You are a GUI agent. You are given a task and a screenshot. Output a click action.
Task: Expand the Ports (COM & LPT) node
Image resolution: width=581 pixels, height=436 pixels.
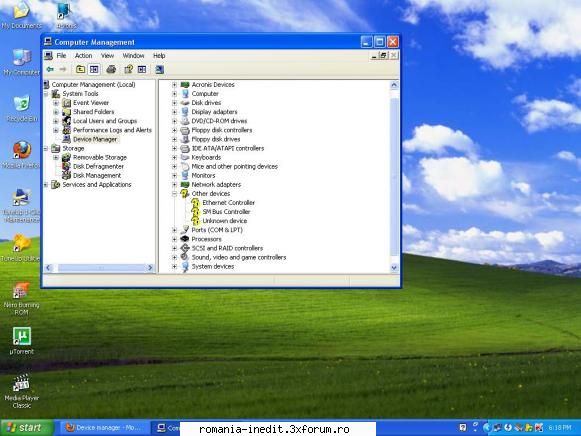[x=174, y=230]
